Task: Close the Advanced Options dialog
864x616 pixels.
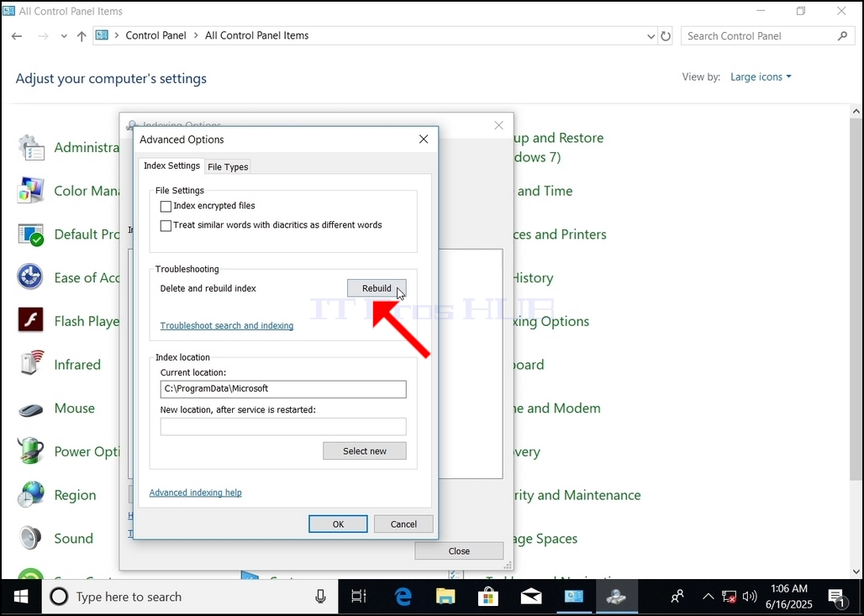Action: coord(424,140)
